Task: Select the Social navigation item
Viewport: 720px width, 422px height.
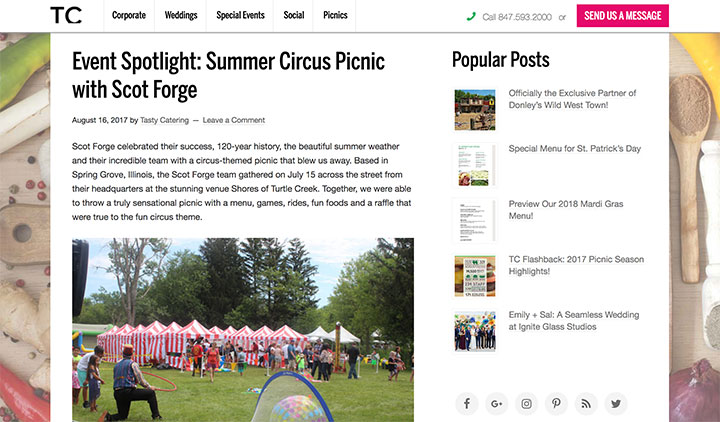Action: (293, 16)
